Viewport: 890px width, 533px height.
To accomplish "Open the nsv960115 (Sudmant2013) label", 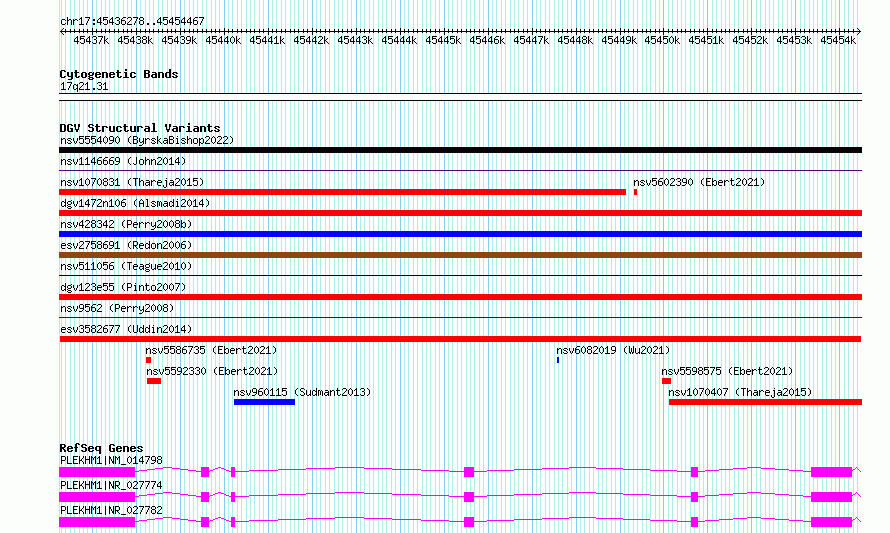I will pos(302,392).
